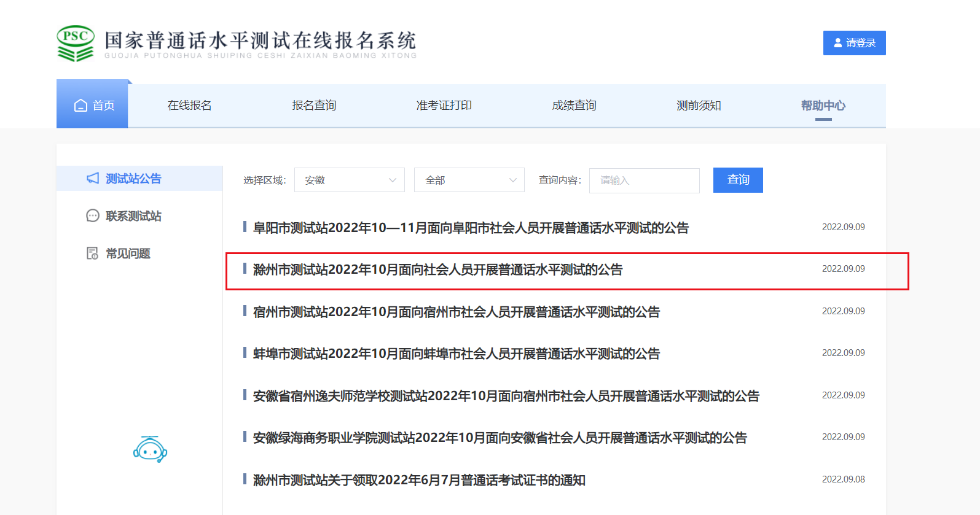Click the robot assistant mascot icon
980x515 pixels.
150,449
